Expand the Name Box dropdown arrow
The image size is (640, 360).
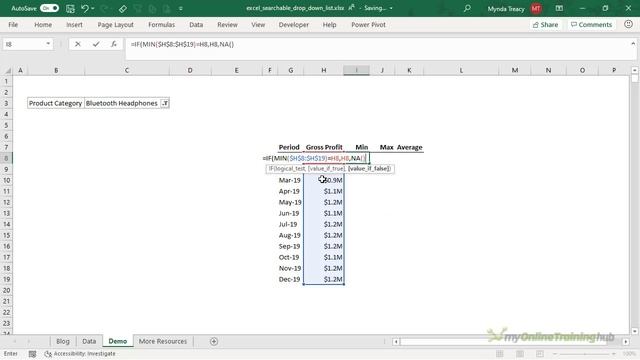[48, 44]
